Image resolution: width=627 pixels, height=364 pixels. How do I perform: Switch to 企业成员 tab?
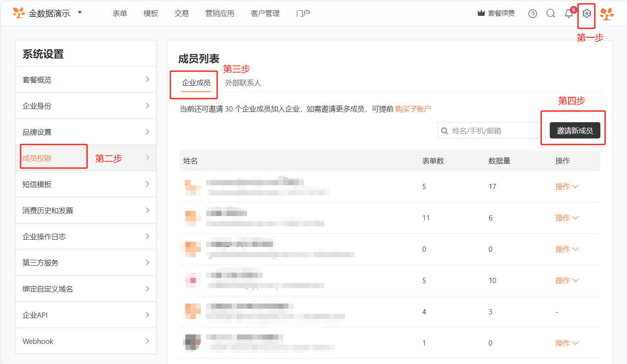[196, 83]
